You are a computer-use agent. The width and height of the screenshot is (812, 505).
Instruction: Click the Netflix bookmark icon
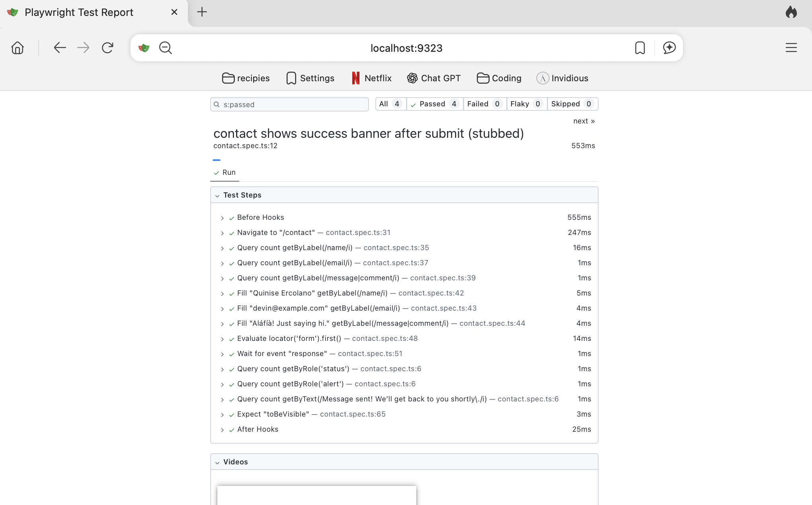[x=355, y=78]
